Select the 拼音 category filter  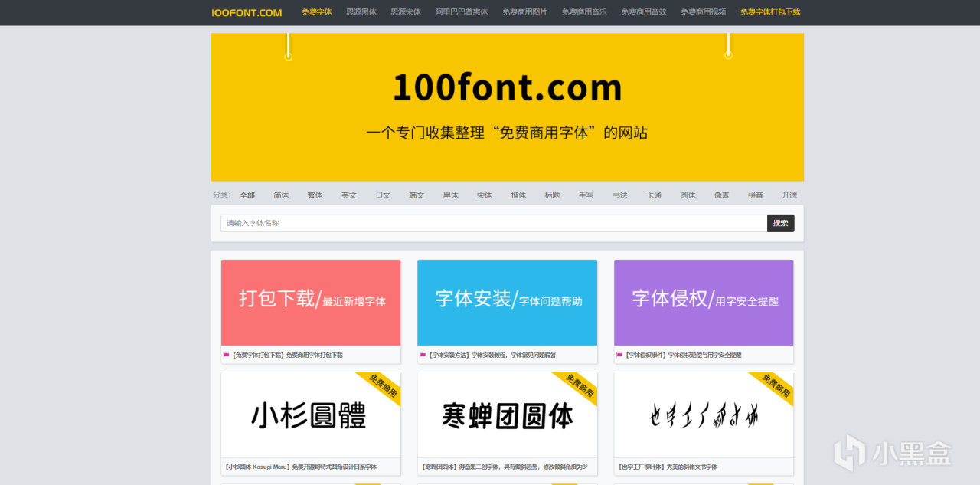coord(756,195)
